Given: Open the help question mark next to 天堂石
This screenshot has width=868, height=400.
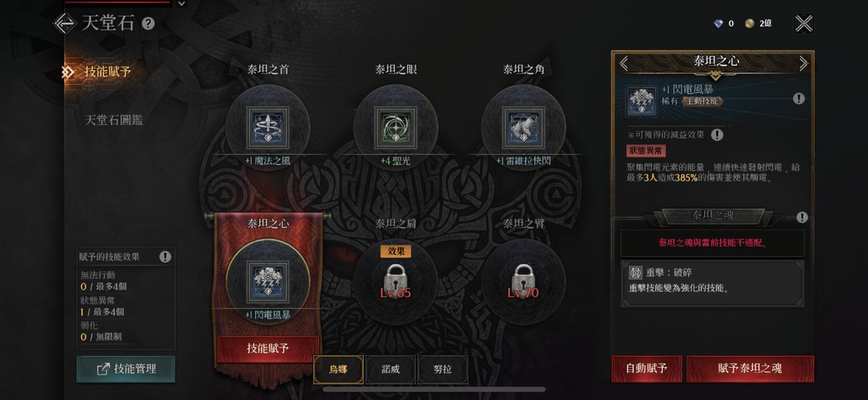Looking at the screenshot, I should click(148, 24).
